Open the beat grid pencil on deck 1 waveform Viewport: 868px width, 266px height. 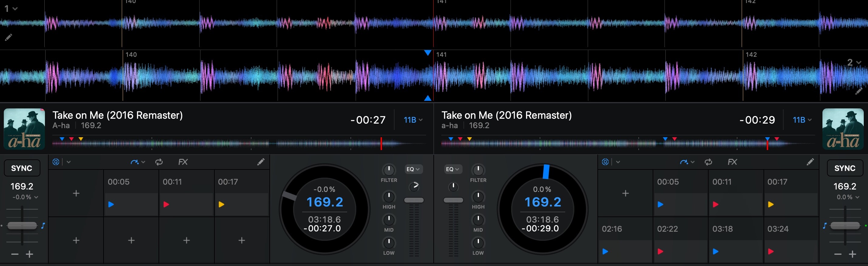tap(9, 37)
